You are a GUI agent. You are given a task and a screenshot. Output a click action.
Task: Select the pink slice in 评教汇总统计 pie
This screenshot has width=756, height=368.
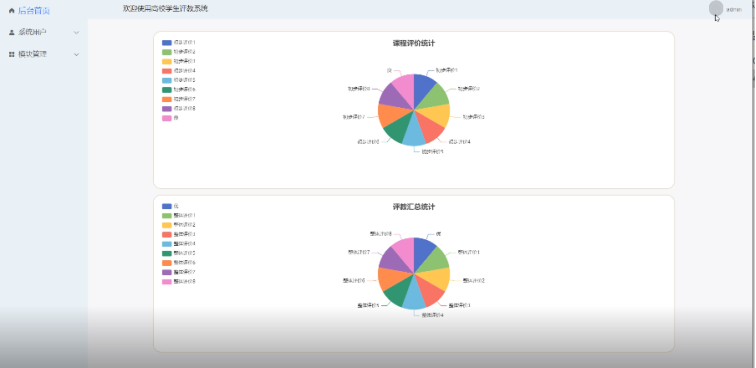[405, 251]
